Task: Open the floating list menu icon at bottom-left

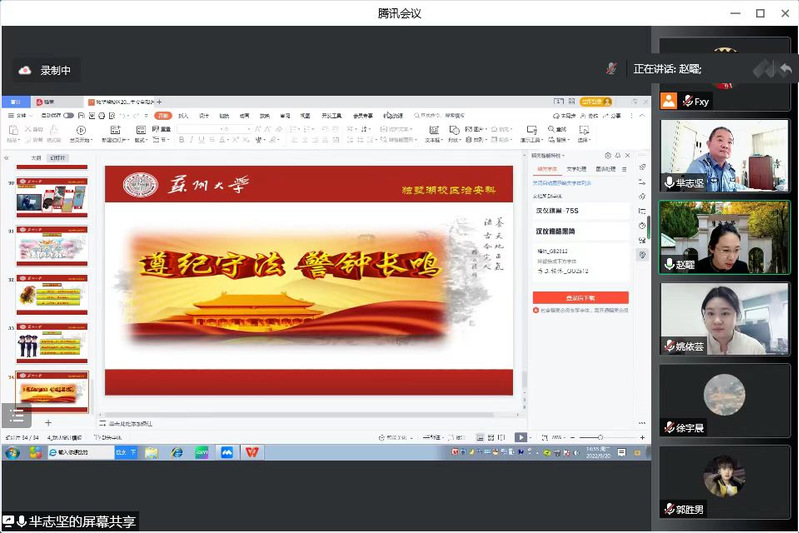Action: coord(15,416)
